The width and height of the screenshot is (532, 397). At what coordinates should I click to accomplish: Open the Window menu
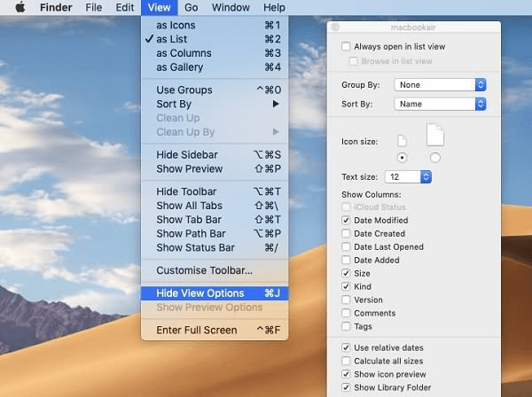(231, 7)
